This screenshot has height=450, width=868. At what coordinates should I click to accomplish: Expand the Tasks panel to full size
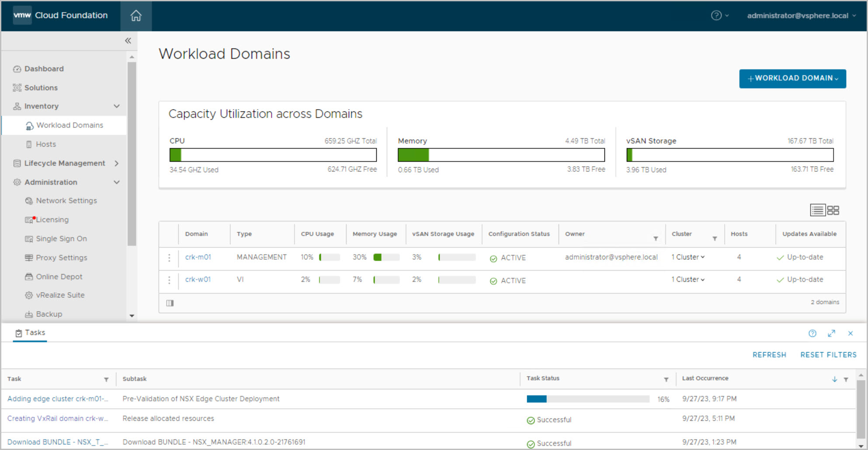[831, 333]
